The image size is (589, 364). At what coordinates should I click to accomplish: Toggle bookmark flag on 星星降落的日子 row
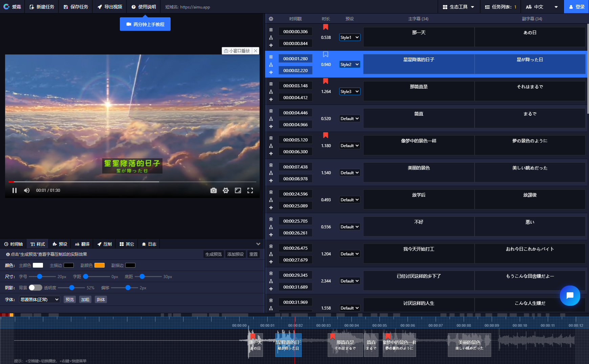[326, 54]
